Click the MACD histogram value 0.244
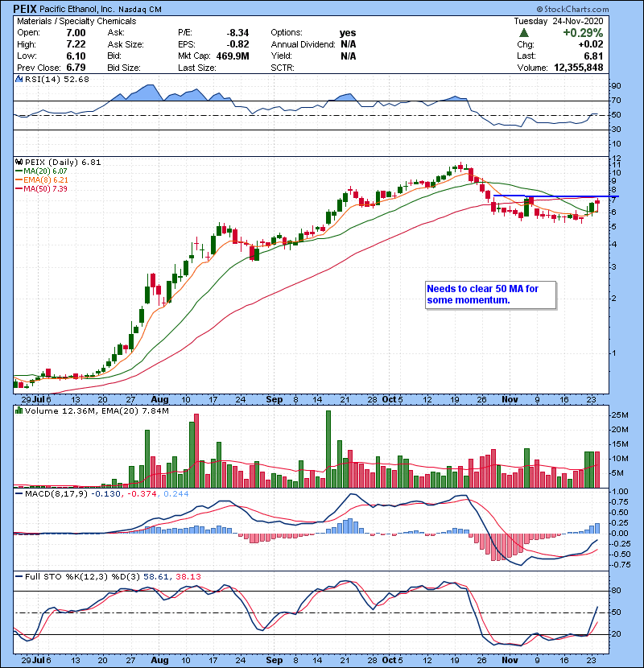The height and width of the screenshot is (668, 644). click(x=176, y=494)
